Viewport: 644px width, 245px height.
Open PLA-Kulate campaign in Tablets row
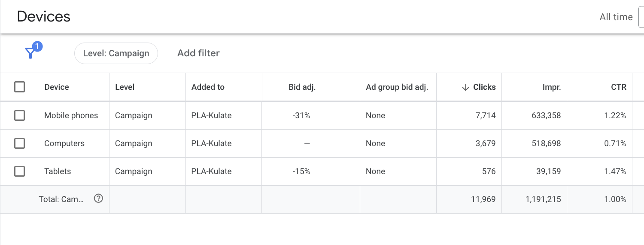211,171
